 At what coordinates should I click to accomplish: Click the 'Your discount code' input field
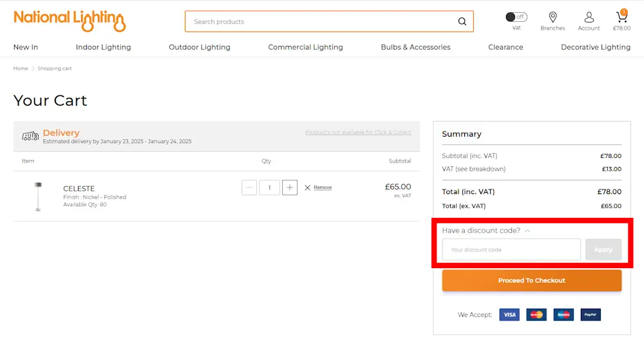point(511,249)
